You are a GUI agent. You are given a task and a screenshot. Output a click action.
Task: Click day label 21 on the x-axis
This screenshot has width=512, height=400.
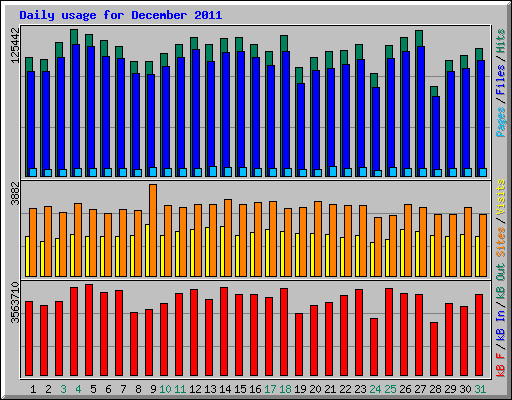coord(330,389)
